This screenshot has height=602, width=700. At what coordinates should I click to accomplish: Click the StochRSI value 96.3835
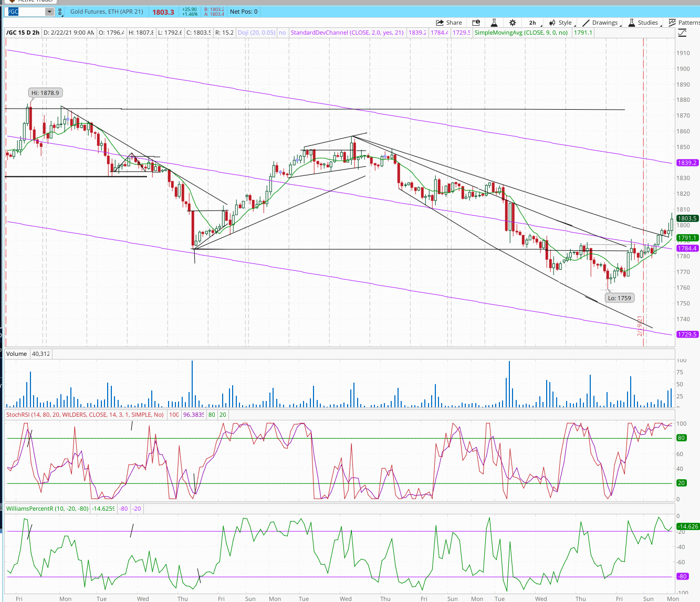[x=193, y=415]
